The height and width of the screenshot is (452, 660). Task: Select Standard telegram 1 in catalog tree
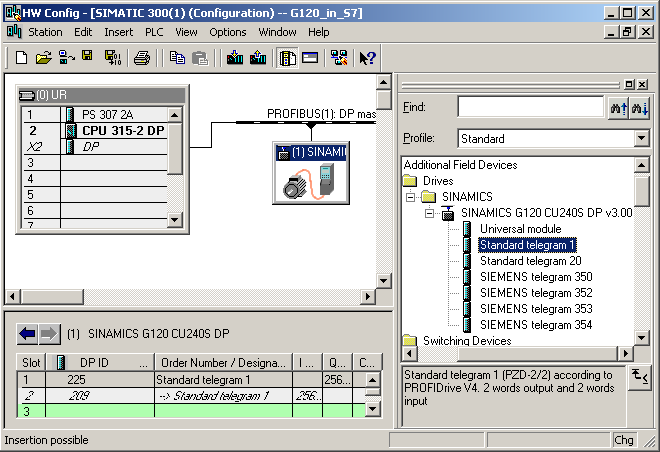click(x=527, y=245)
